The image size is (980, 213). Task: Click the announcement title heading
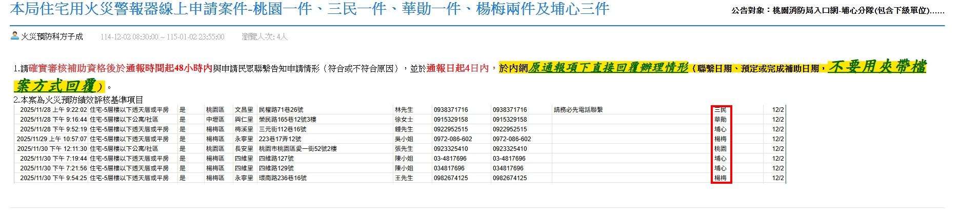click(309, 9)
